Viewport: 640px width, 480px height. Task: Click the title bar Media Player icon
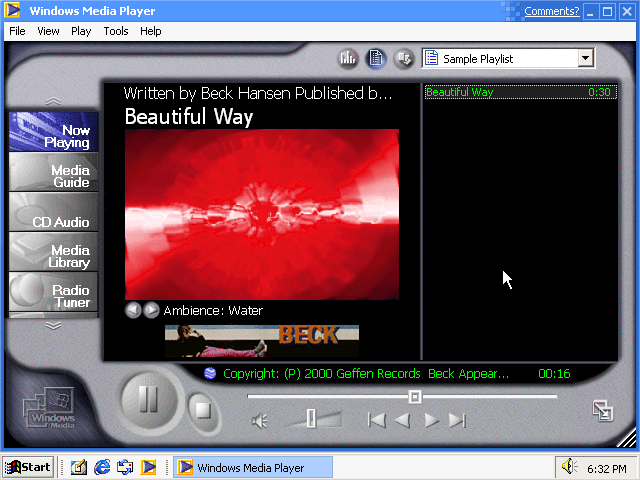click(x=12, y=11)
